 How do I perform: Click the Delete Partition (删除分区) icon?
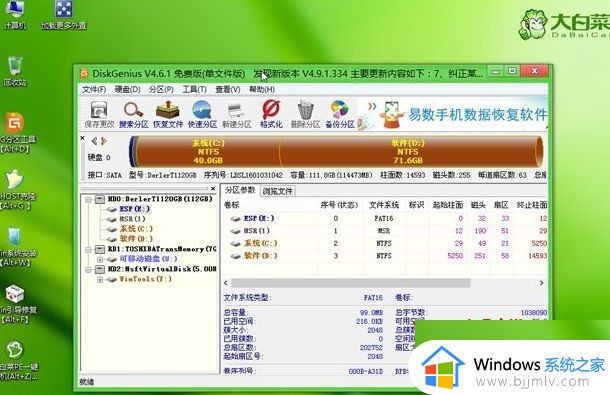305,114
